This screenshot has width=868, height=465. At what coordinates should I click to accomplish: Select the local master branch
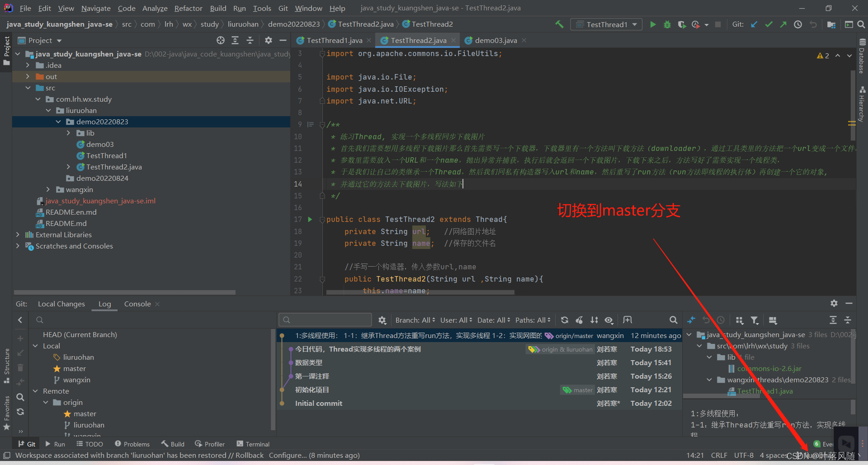pos(74,368)
